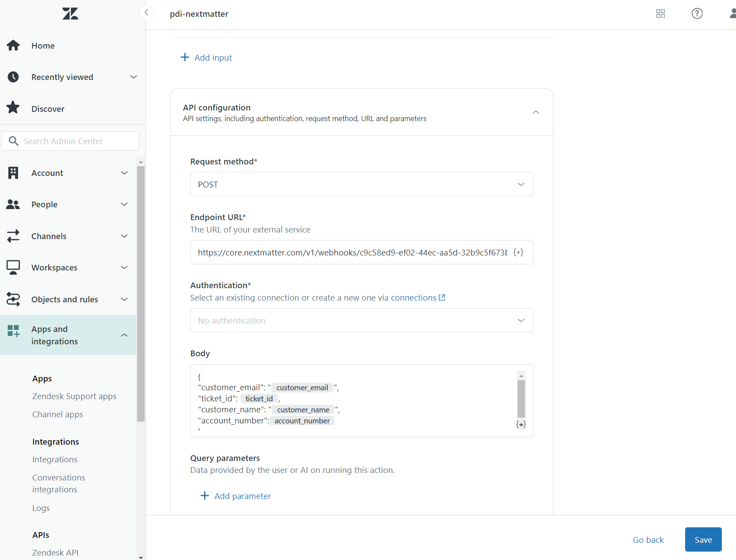Click the Discover star icon
The image size is (736, 560).
click(x=13, y=107)
